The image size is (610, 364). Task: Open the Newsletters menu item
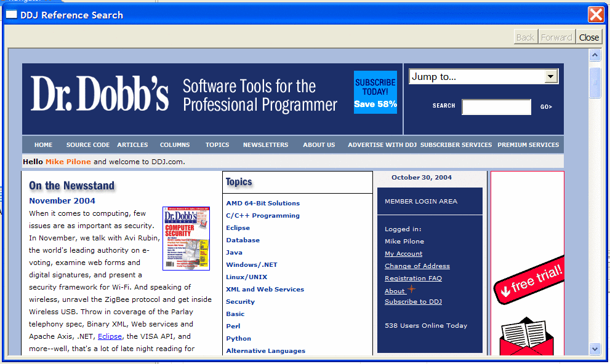[x=265, y=145]
